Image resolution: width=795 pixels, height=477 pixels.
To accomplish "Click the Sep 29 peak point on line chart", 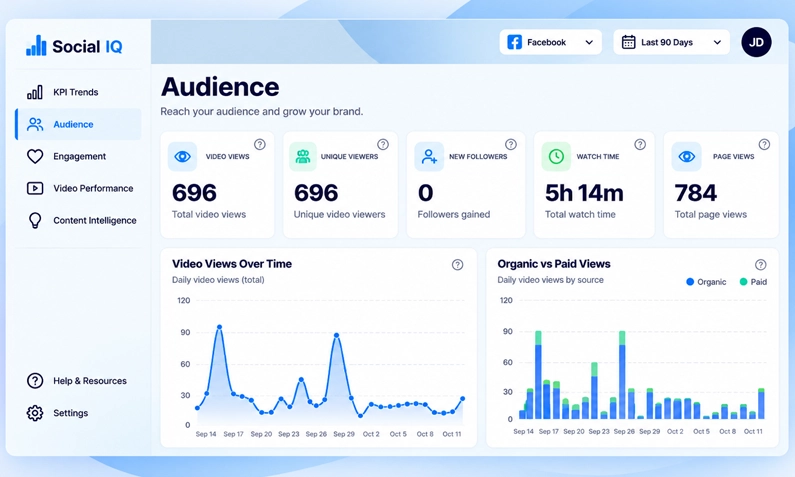I will click(x=336, y=335).
